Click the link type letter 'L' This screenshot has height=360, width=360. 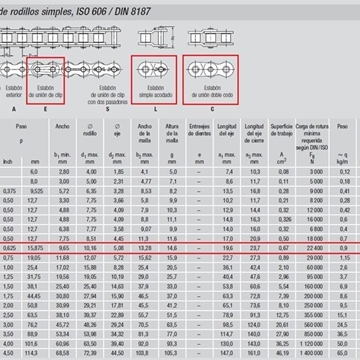(155, 109)
